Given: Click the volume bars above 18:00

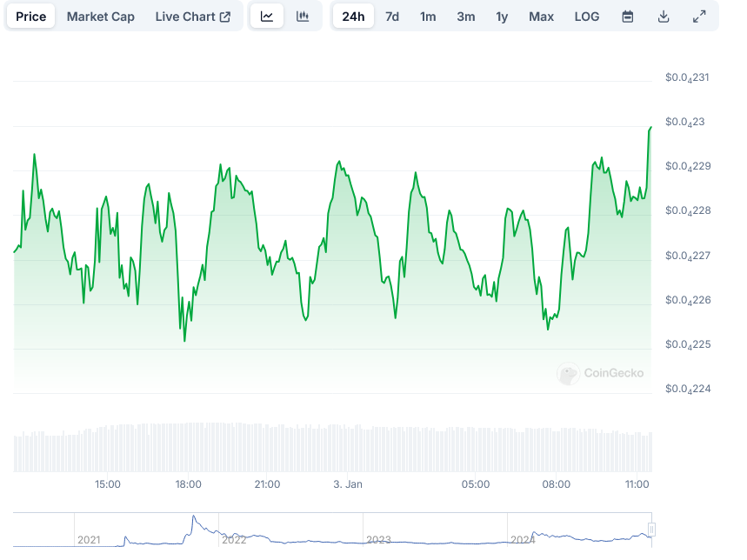Looking at the screenshot, I should (x=189, y=448).
